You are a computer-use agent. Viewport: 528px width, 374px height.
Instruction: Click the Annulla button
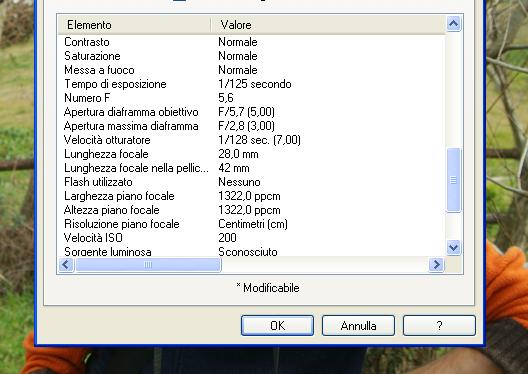click(358, 326)
